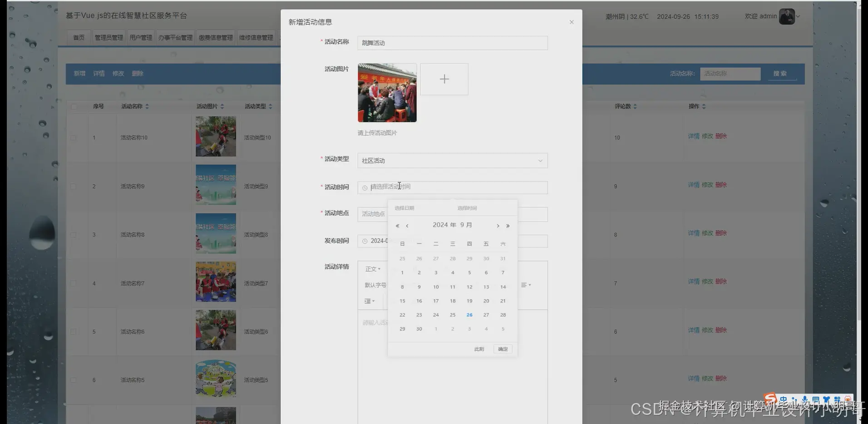The height and width of the screenshot is (424, 868).
Task: Open the 缴费信息管理 tab
Action: click(x=215, y=37)
